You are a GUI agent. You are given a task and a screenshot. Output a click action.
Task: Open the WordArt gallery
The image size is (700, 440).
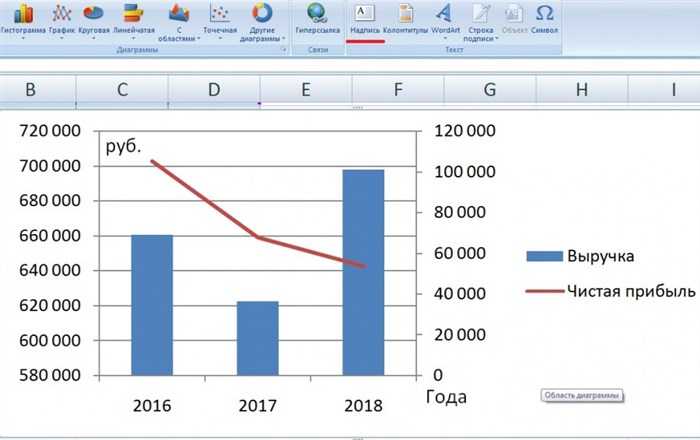click(445, 21)
